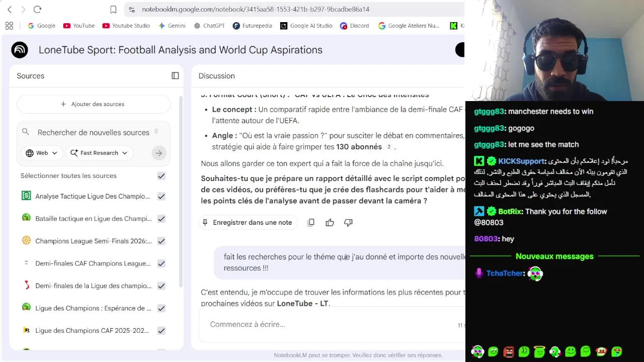Open source Demi-finales CAF Champions League...

(93, 263)
